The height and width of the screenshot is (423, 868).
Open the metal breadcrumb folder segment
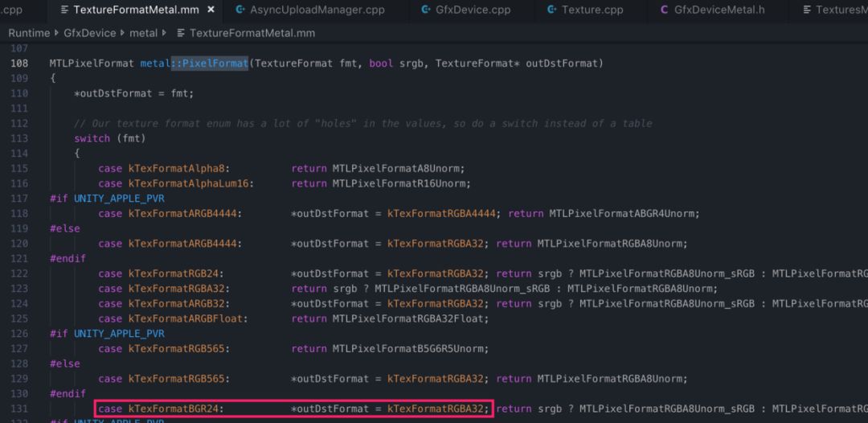(x=143, y=33)
